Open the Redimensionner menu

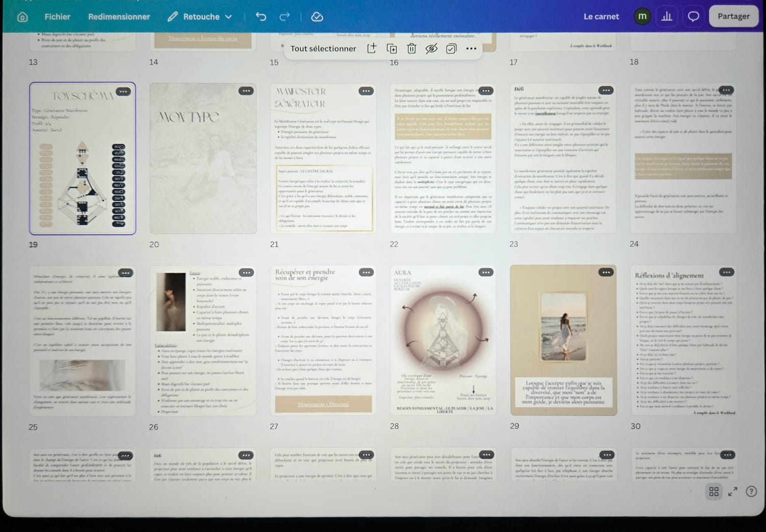pyautogui.click(x=119, y=17)
